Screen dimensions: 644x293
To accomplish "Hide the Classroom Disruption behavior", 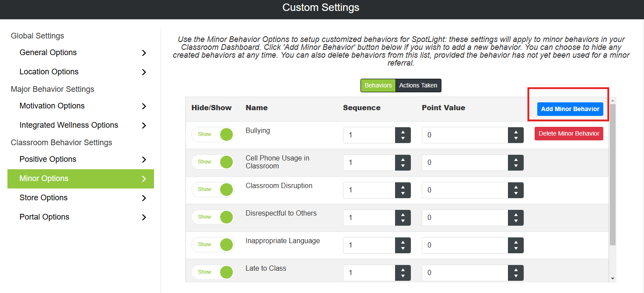I will pyautogui.click(x=213, y=190).
